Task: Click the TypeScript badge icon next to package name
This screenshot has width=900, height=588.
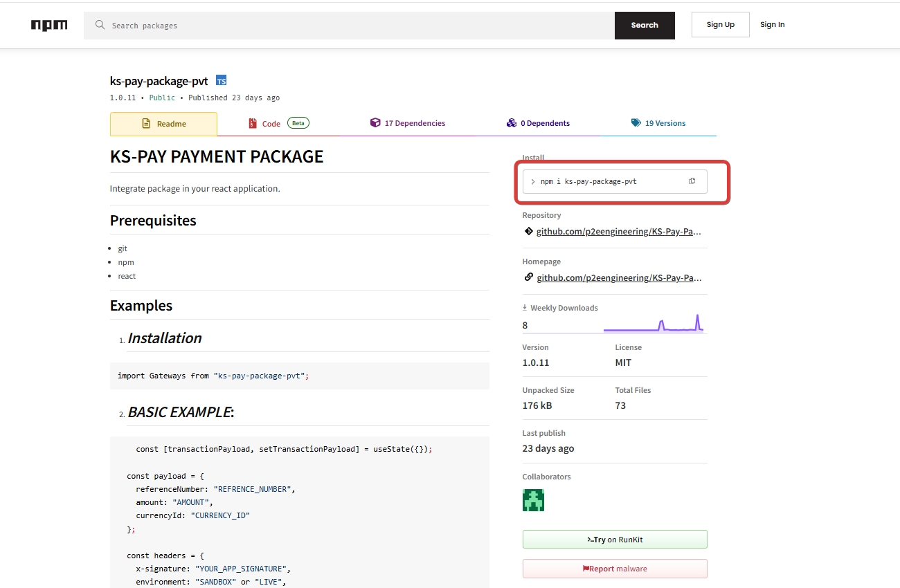Action: coord(221,81)
